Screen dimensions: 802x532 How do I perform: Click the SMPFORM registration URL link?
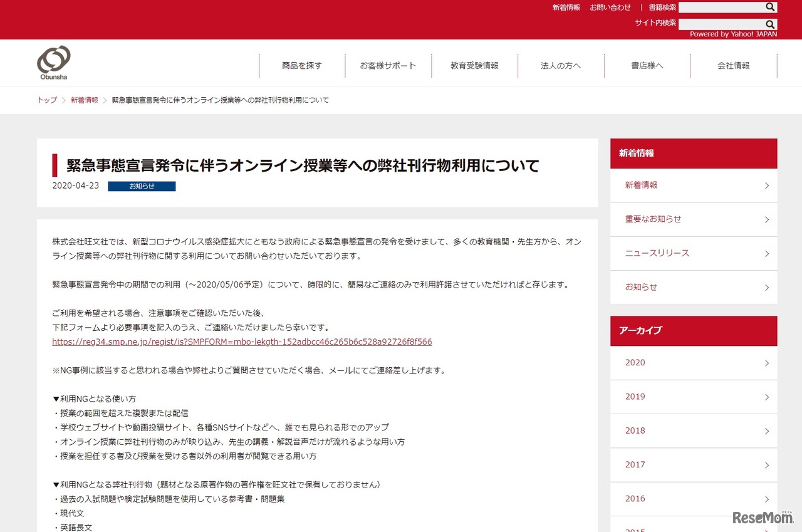pos(242,342)
